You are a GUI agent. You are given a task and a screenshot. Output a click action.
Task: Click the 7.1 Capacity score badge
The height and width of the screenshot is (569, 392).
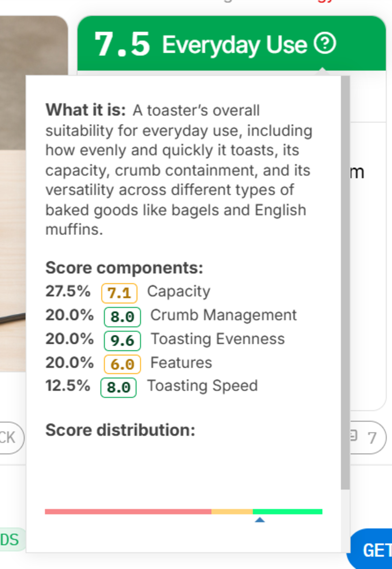pos(119,293)
